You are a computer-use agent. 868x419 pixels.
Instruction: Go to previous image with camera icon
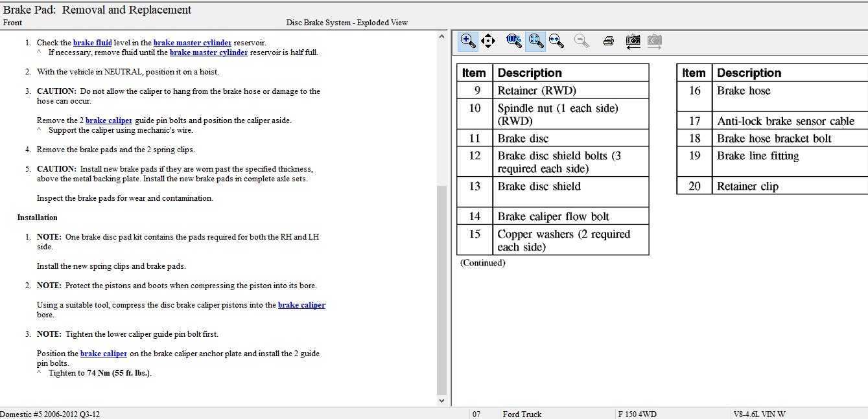point(633,41)
